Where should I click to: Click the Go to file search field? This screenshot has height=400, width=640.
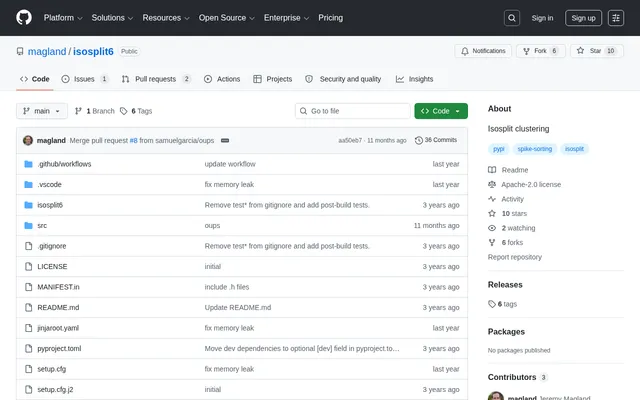pyautogui.click(x=353, y=111)
